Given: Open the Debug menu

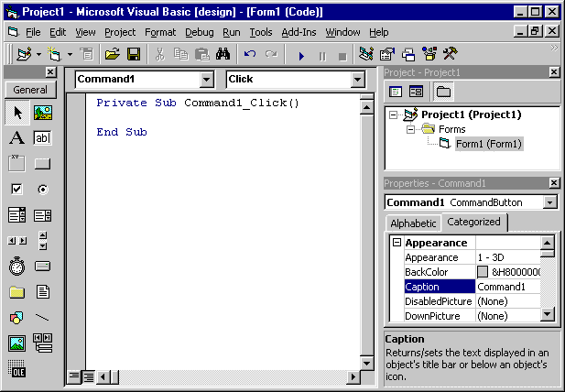Looking at the screenshot, I should [199, 32].
